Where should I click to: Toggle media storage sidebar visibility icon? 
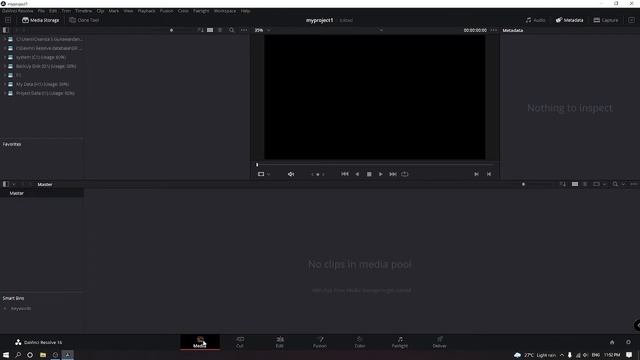6,30
